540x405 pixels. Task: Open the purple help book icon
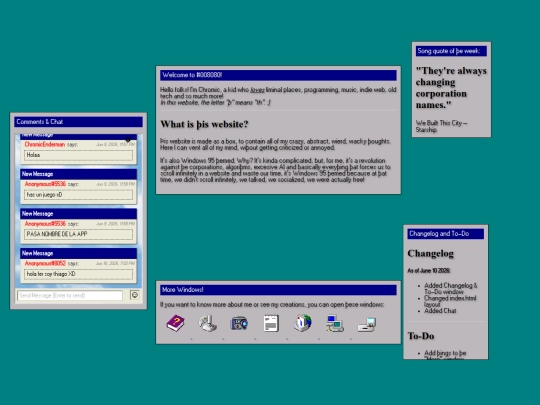[175, 323]
